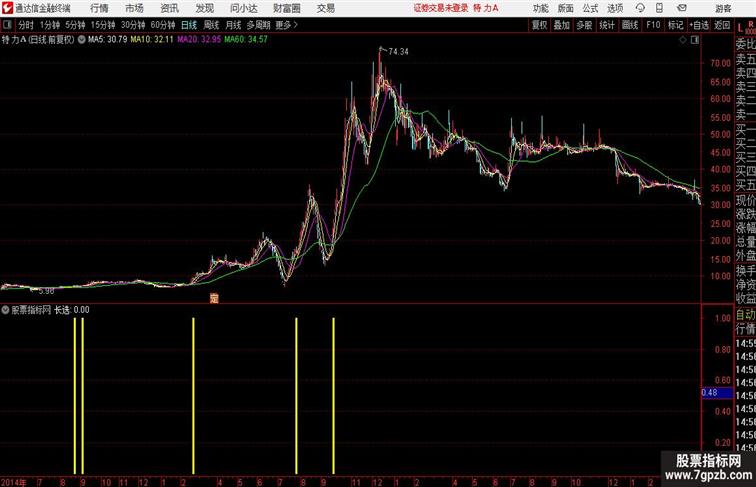Open the 资讯 menu
Screen dimensions: 756x487
tap(169, 8)
